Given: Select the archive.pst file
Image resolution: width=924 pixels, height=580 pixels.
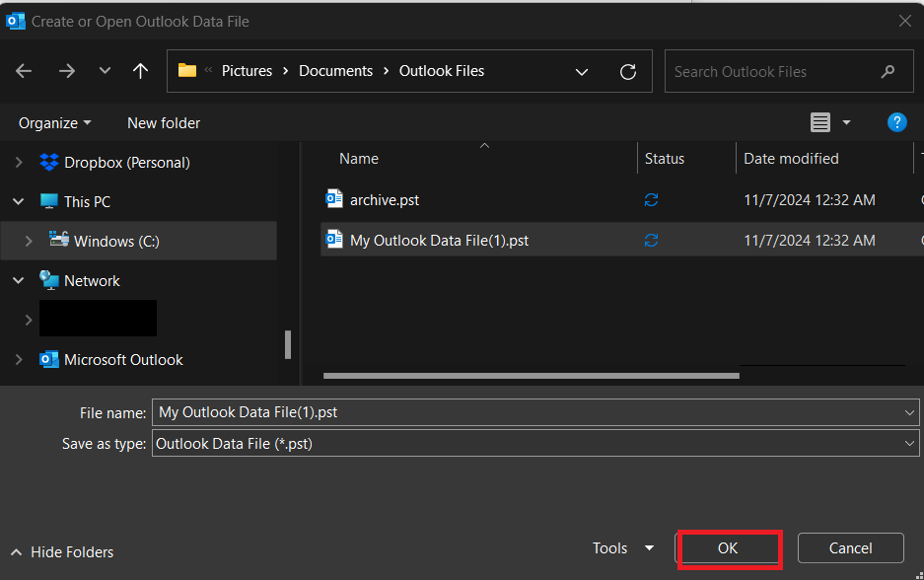Looking at the screenshot, I should pos(385,200).
